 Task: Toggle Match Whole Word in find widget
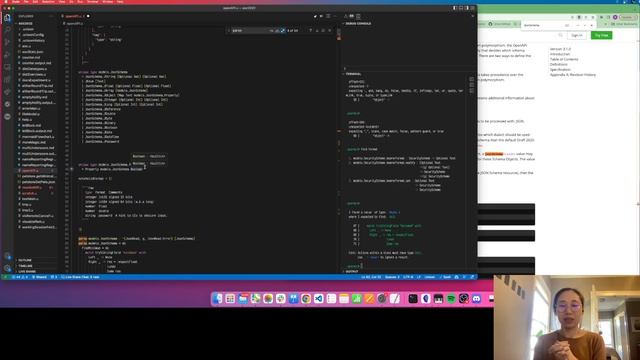pos(277,31)
